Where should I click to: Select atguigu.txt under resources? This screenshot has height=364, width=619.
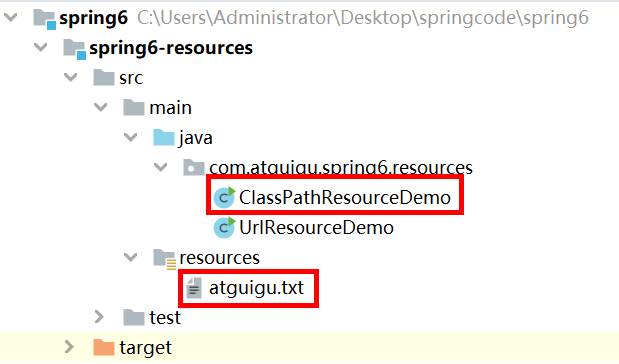tap(256, 288)
